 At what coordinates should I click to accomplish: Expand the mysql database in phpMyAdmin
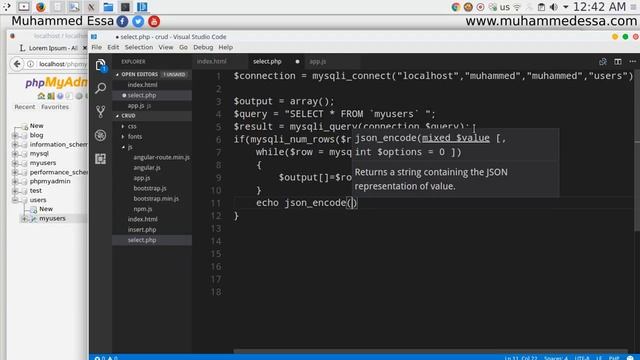click(x=15, y=154)
